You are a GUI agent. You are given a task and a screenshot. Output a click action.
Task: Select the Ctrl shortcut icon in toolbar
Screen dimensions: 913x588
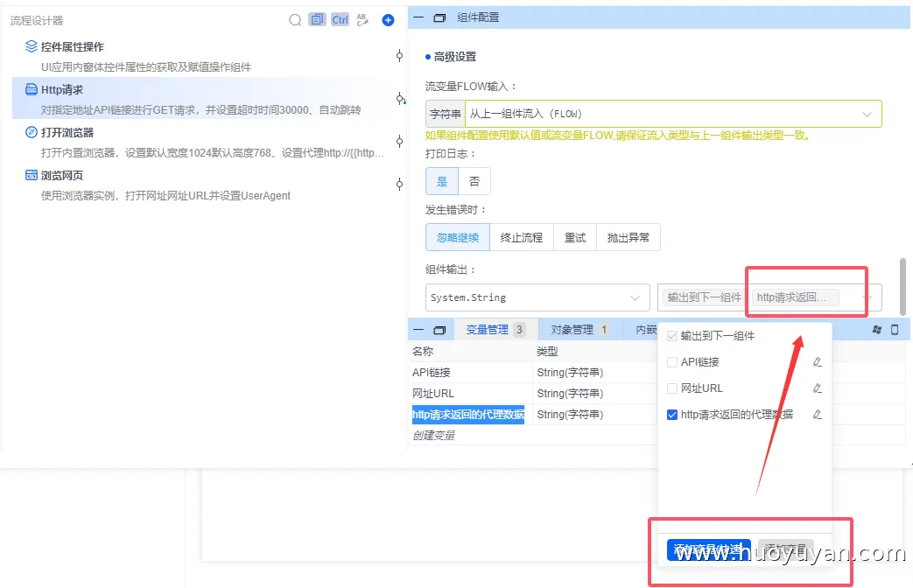(341, 18)
